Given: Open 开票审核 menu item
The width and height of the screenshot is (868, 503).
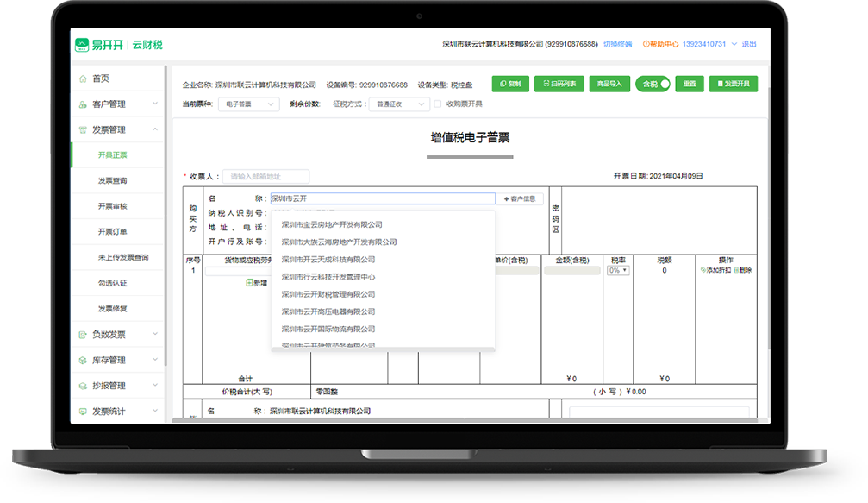Looking at the screenshot, I should click(117, 206).
